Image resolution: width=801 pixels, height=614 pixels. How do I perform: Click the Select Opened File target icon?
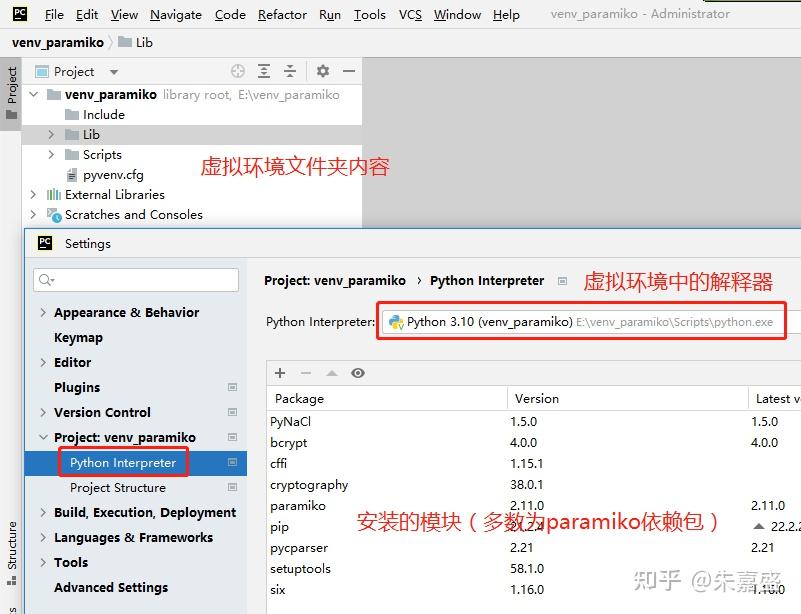click(x=238, y=71)
